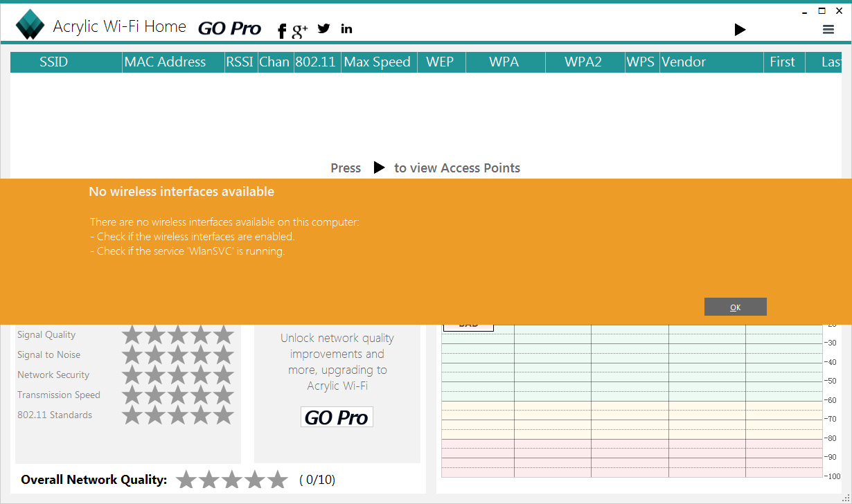Sort by Max Speed column
Screen dimensions: 852x504
click(x=378, y=62)
